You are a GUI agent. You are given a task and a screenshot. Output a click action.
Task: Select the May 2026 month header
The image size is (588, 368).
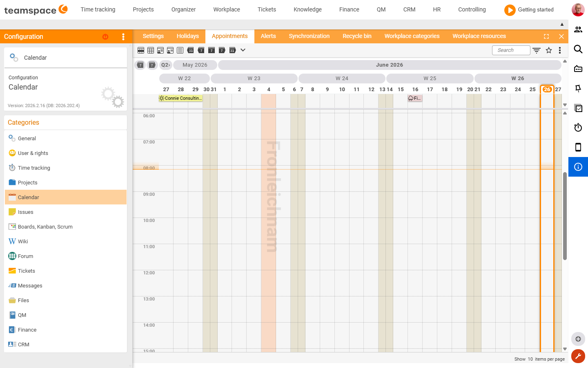point(195,65)
